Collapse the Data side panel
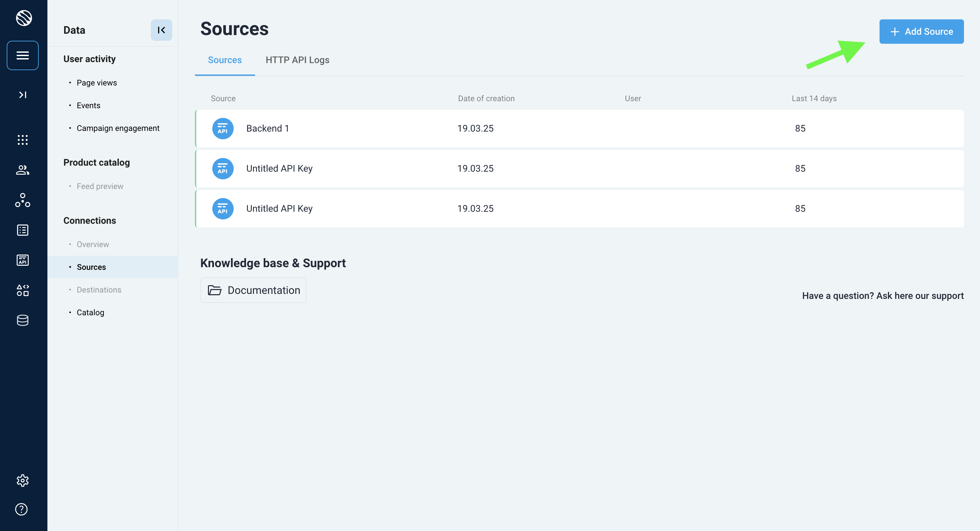This screenshot has width=980, height=531. tap(161, 30)
